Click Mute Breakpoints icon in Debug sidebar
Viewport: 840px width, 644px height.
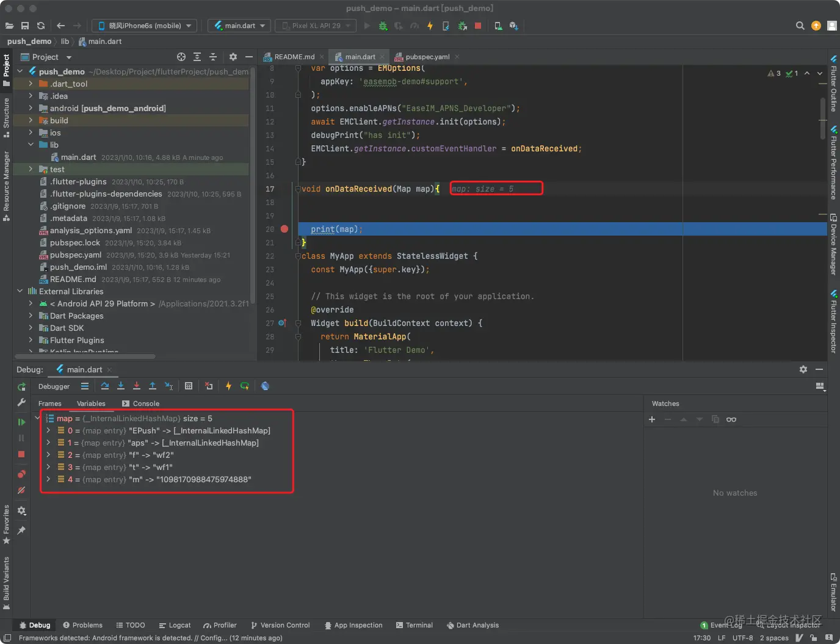tap(21, 490)
